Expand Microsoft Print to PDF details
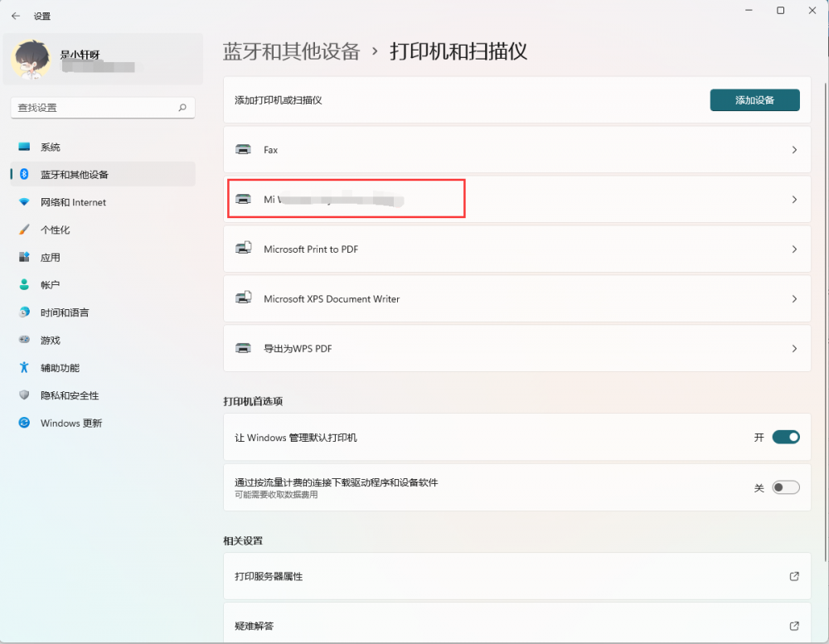 click(x=516, y=249)
